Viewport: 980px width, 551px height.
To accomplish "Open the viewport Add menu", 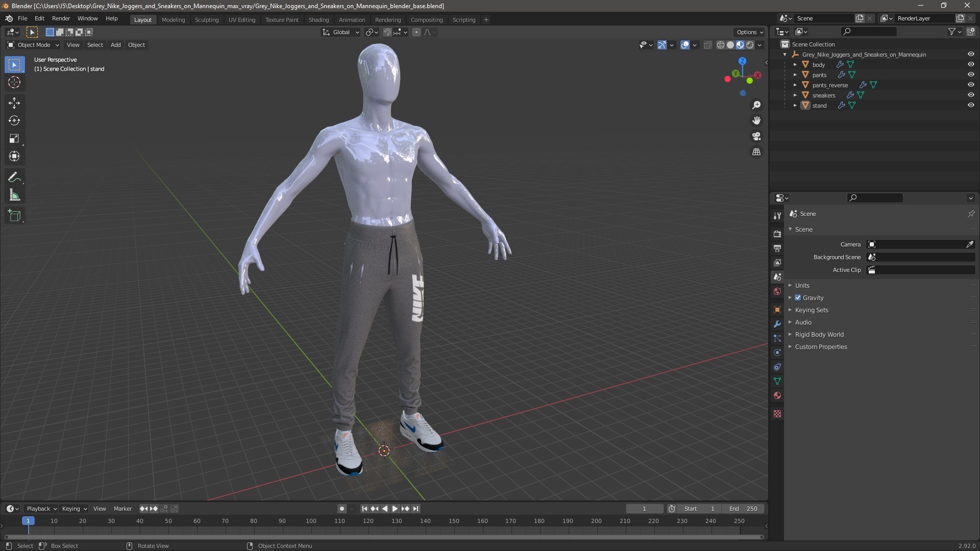I will coord(116,45).
